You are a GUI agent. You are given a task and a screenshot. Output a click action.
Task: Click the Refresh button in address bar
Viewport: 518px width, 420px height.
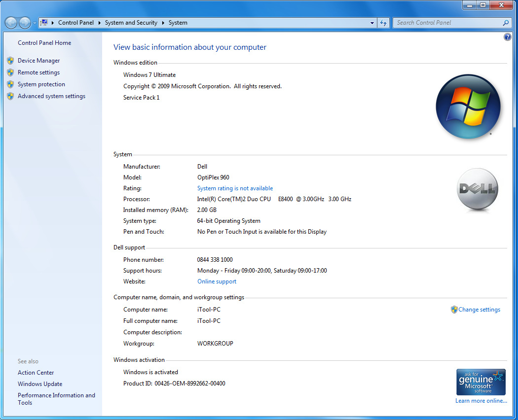(383, 23)
